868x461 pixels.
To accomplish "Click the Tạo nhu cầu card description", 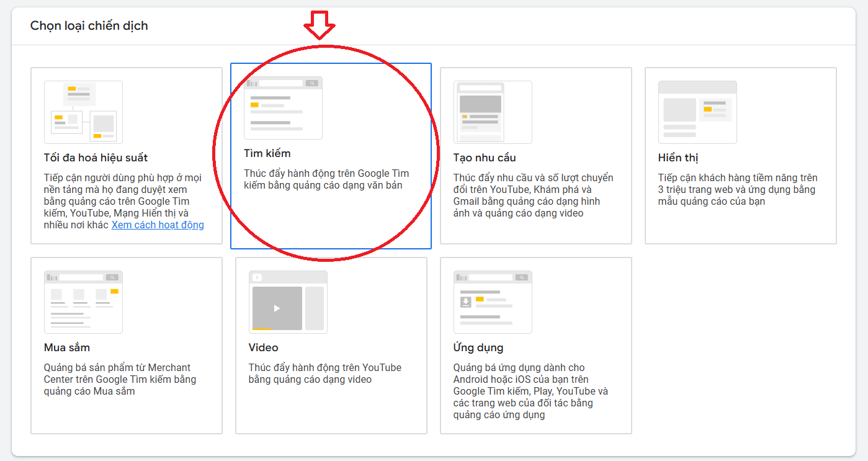I will [534, 195].
